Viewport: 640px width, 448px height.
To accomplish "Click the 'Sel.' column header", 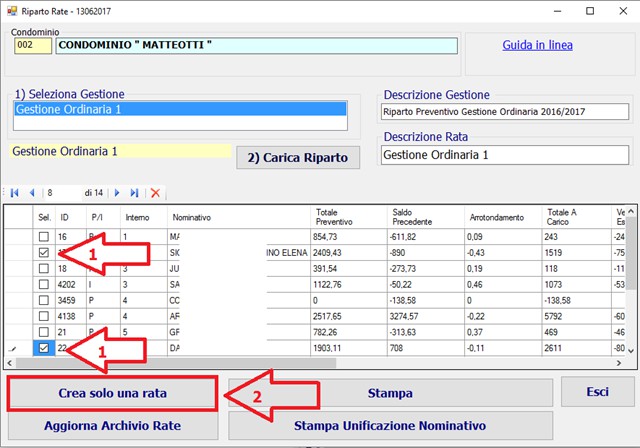I will [x=44, y=217].
